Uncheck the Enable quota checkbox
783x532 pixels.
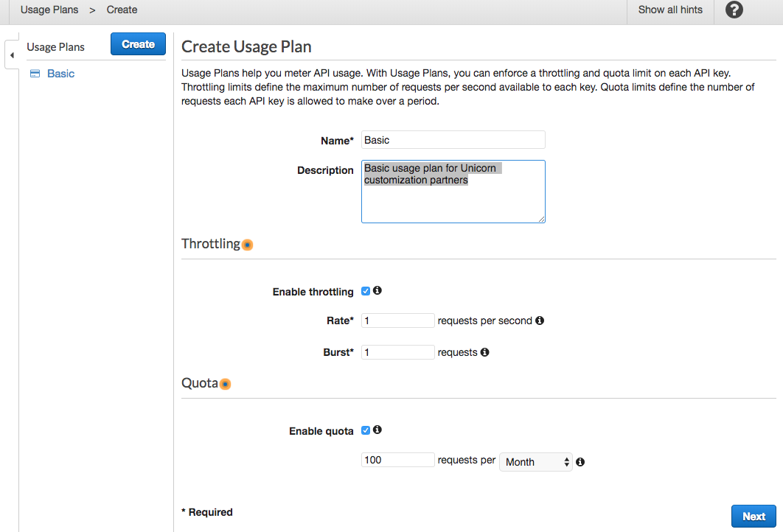pos(366,430)
